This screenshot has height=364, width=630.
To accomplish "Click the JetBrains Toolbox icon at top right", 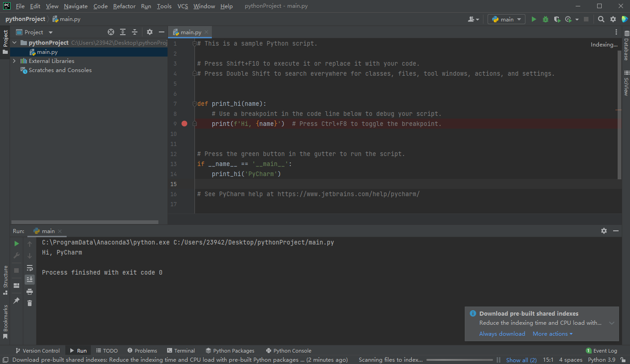I will [x=625, y=19].
